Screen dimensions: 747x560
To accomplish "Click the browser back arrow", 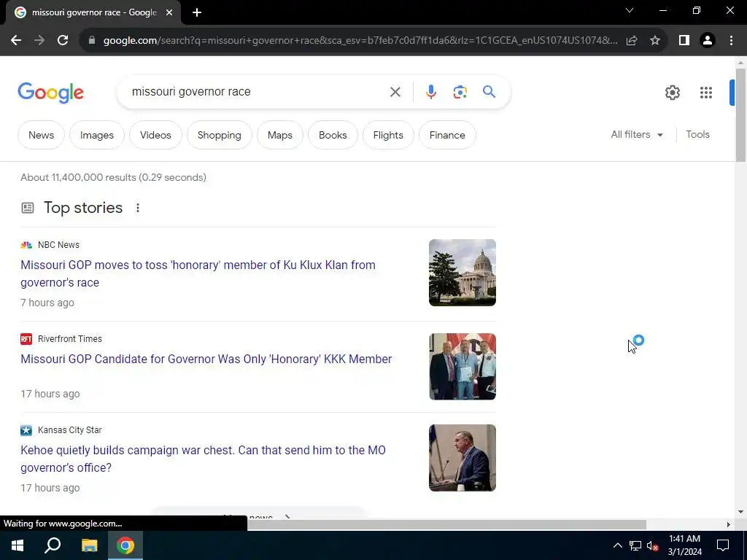I will pyautogui.click(x=16, y=41).
